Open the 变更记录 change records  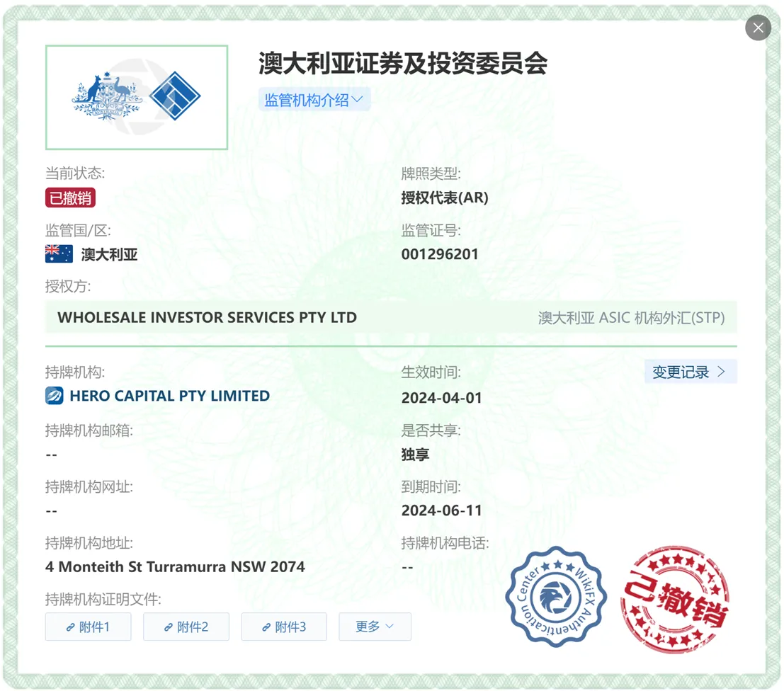click(x=691, y=372)
